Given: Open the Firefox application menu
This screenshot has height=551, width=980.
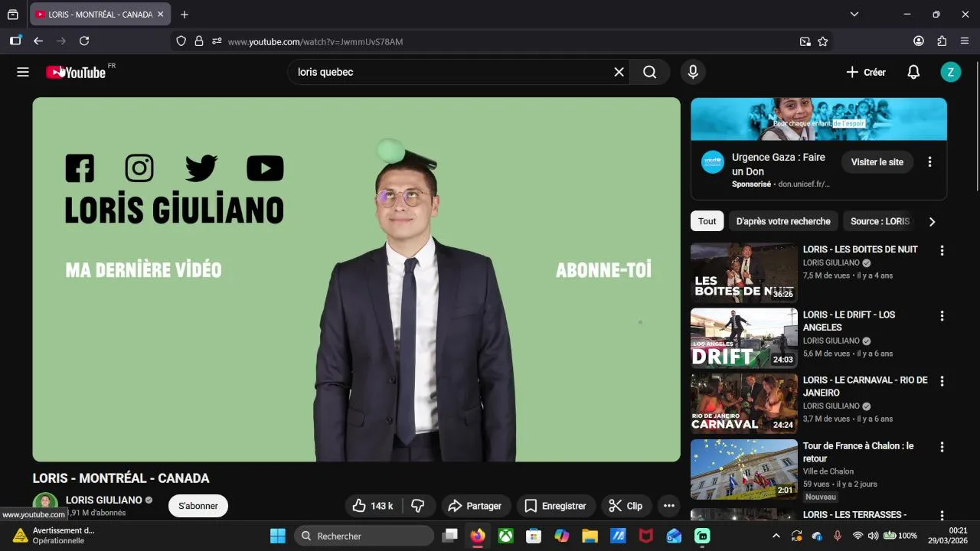Looking at the screenshot, I should click(x=965, y=41).
